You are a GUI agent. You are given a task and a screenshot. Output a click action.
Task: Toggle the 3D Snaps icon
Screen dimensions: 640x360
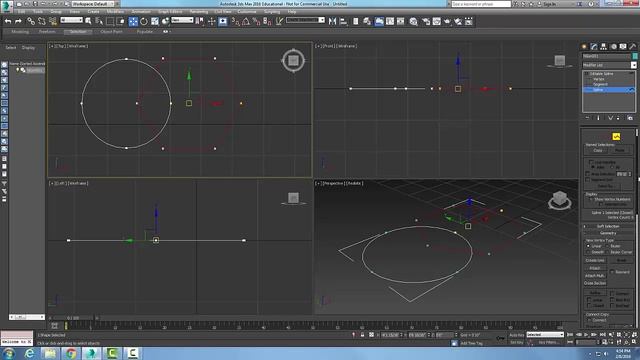pos(235,21)
